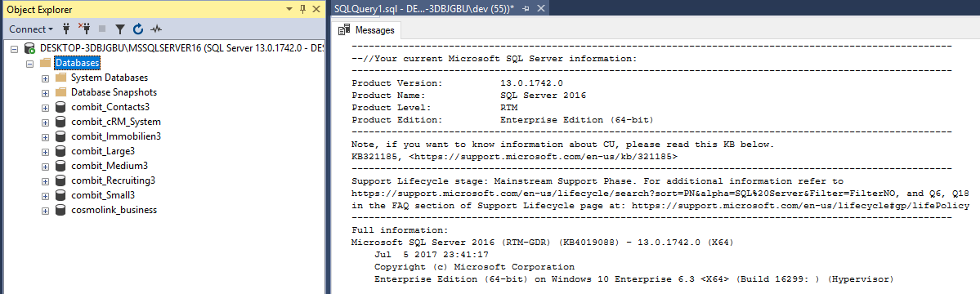Toggle the Object Explorer auto-hide pin
The image size is (980, 294).
(302, 9)
